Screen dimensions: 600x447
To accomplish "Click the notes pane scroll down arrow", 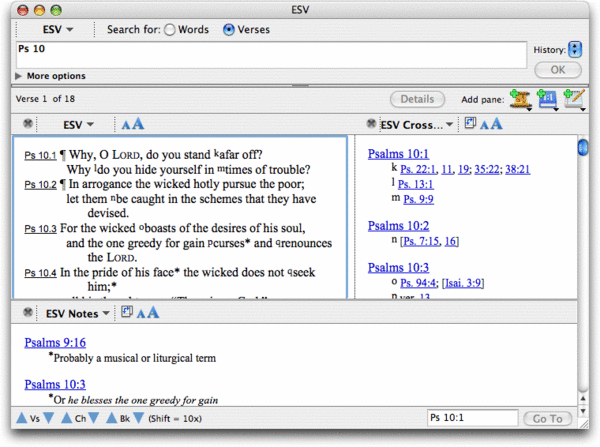I will [583, 411].
